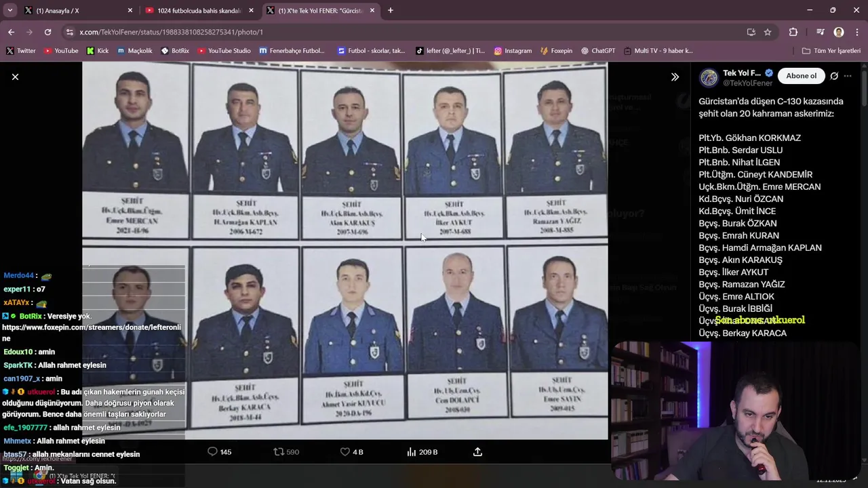Click the Bçvş. Akın KARAKUŞ line
The image size is (868, 488).
[x=741, y=260]
